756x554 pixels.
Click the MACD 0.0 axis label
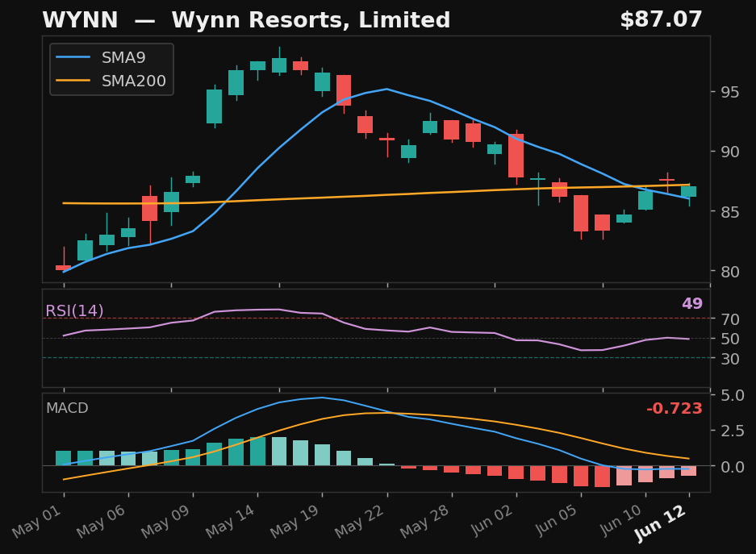coord(733,466)
